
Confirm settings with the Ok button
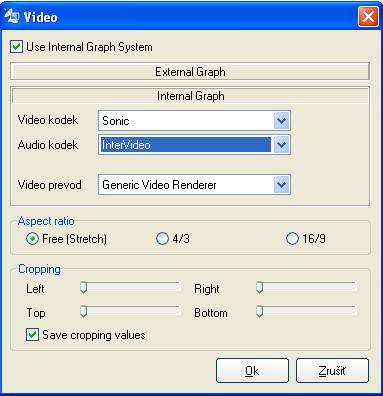point(252,371)
